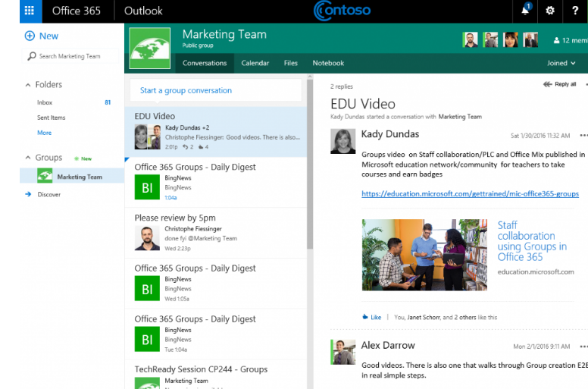Open Tue 1:04a Daily Digest conversation
Screen dimensions: 588x389
point(216,334)
